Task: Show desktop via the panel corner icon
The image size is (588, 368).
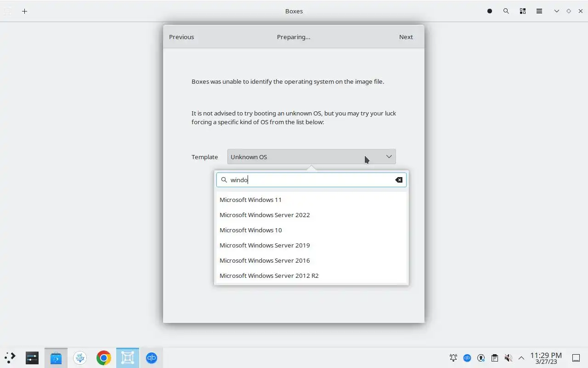Action: tap(576, 358)
